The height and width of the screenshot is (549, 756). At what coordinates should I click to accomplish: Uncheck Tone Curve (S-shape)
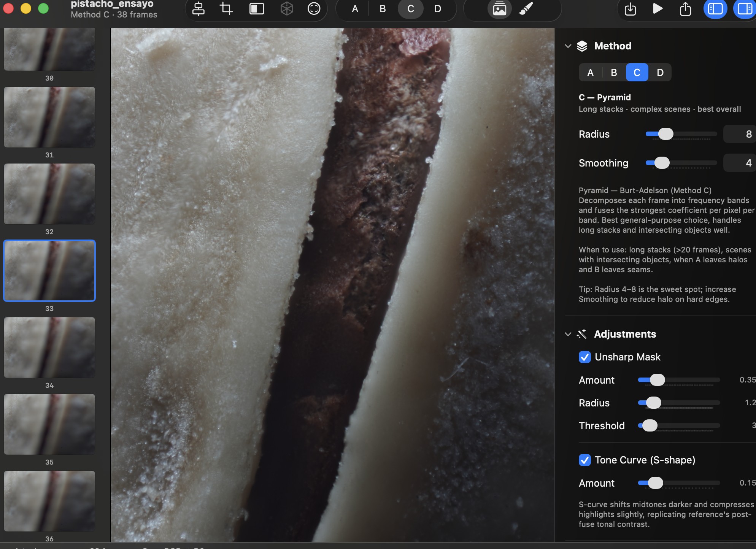585,460
